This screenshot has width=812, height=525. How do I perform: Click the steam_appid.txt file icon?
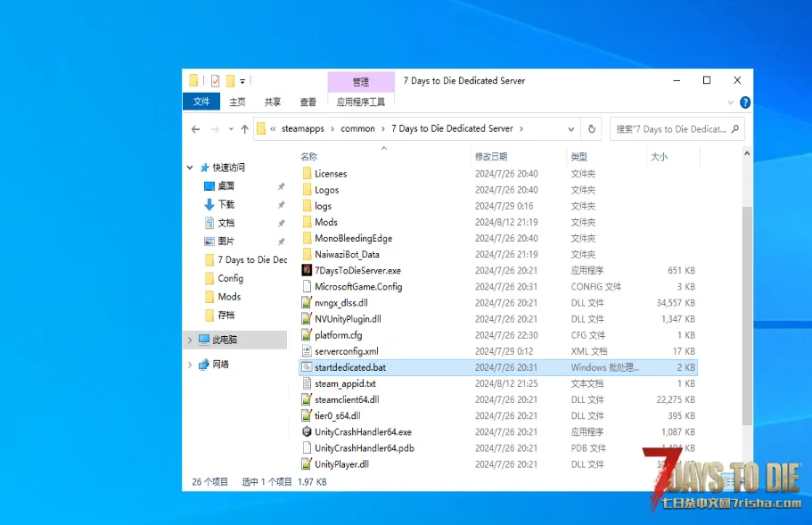(307, 383)
